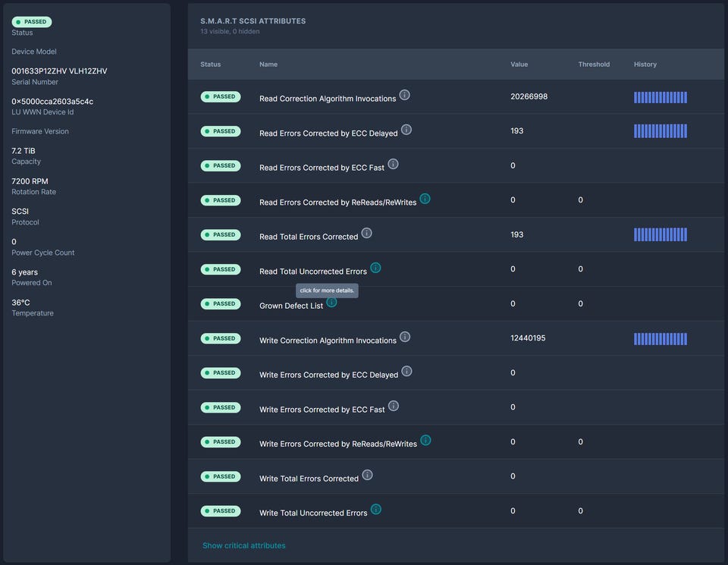Click info icon beside Read Correction Algorithm Invocations

click(x=405, y=95)
